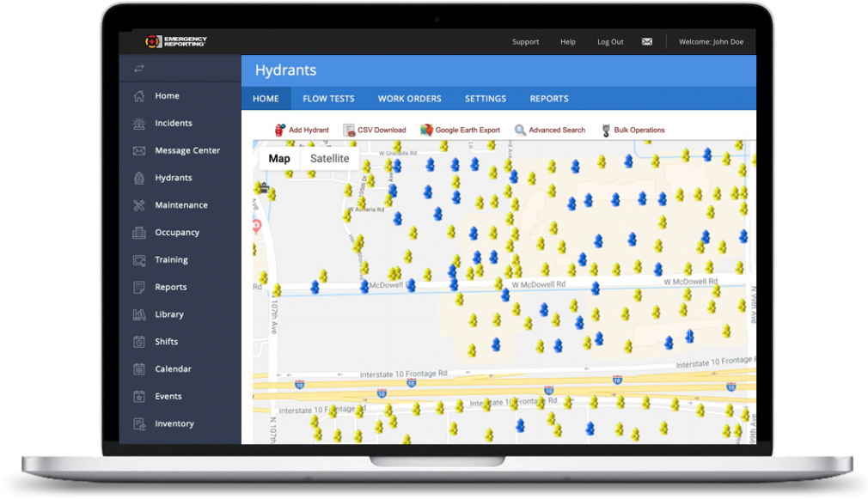Switch map to Satellite view
Viewport: 868px width, 499px height.
[x=329, y=159]
